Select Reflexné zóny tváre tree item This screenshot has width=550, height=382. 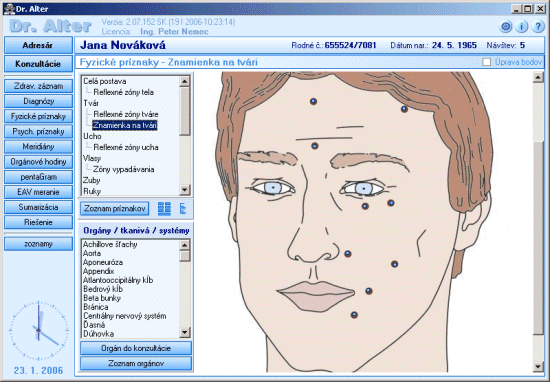click(x=126, y=114)
